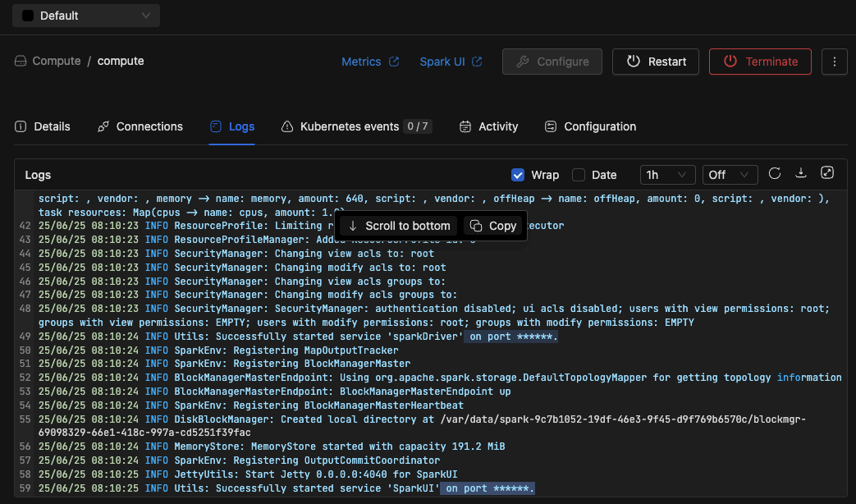Click the 0 / 7 events count badge
The width and height of the screenshot is (856, 504).
pyautogui.click(x=418, y=126)
